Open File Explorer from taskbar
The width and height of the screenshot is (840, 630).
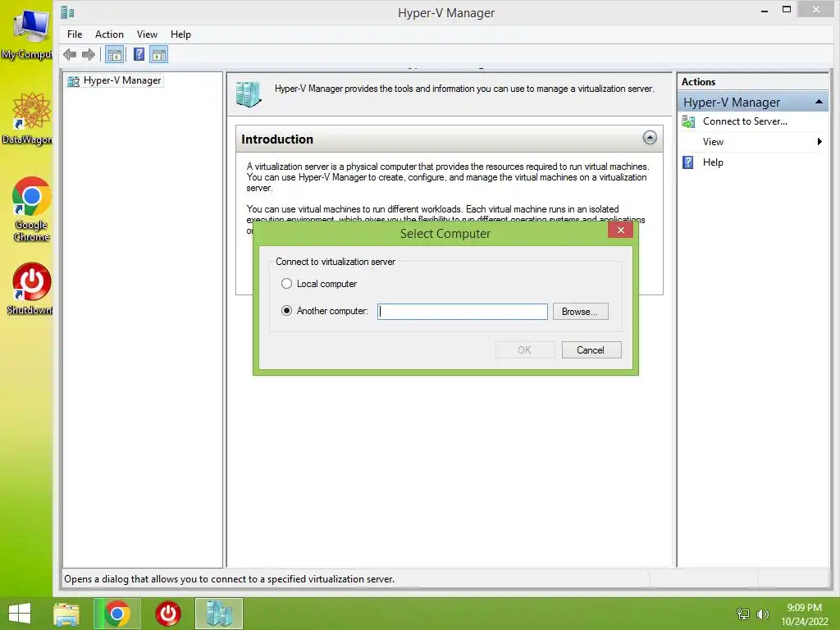tap(66, 614)
